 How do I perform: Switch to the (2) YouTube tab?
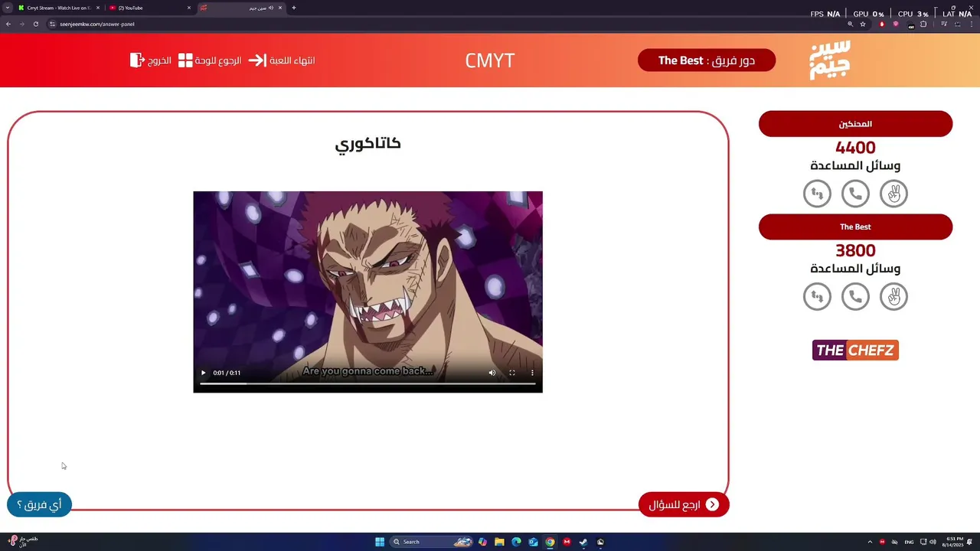tap(149, 8)
